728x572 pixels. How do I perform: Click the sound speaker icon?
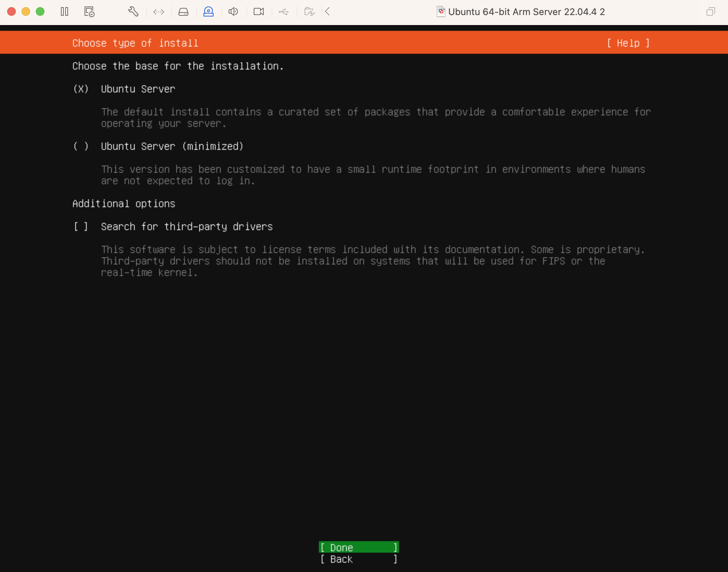pyautogui.click(x=233, y=12)
